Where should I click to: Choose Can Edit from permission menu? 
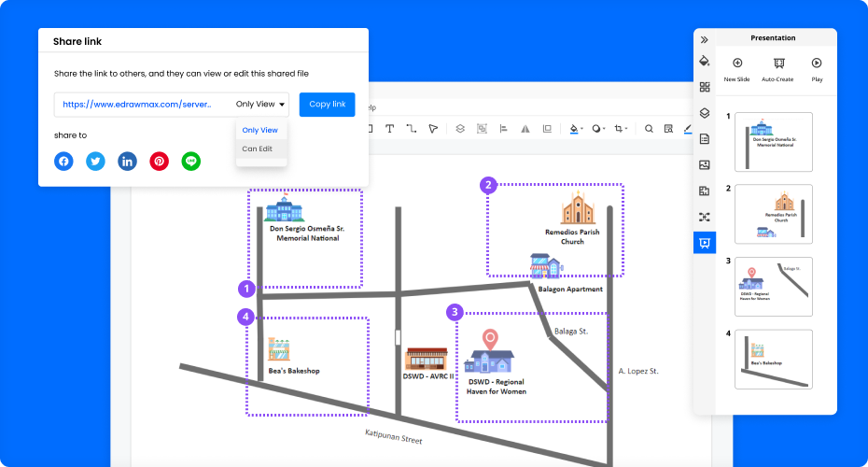tap(258, 149)
